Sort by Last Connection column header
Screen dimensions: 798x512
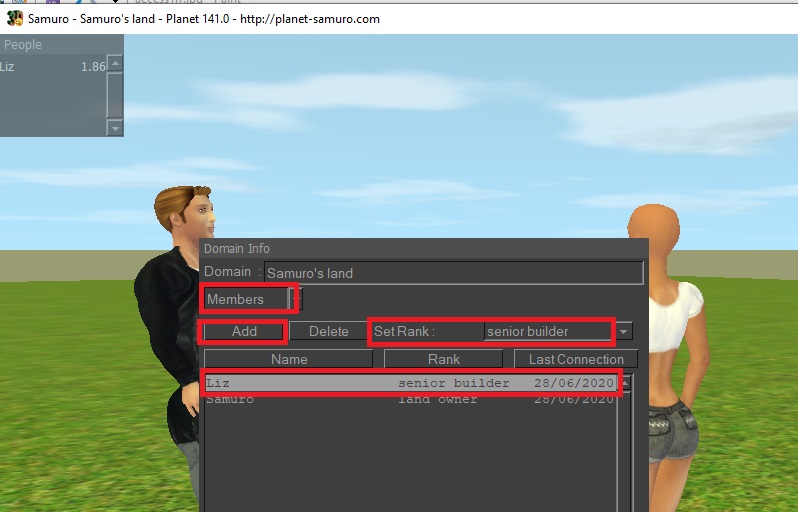click(576, 359)
